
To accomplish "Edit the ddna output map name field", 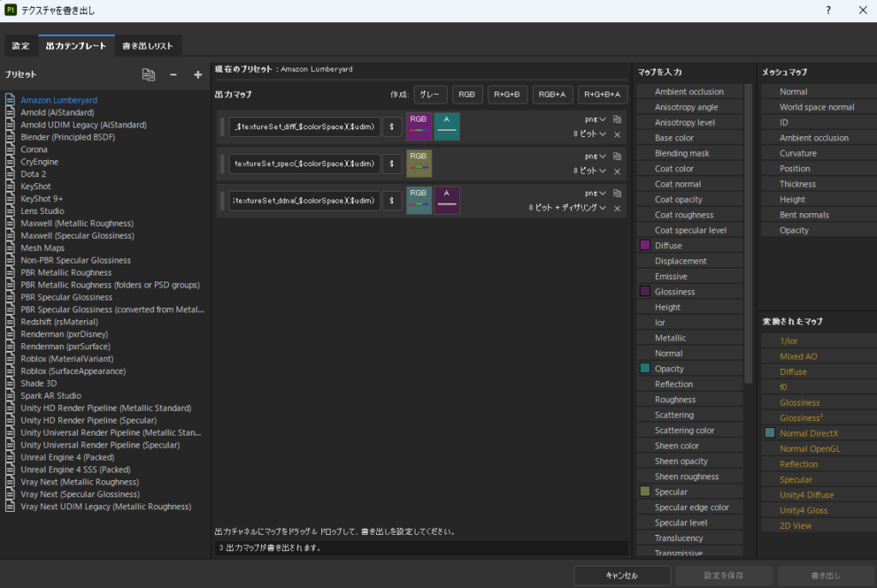I will coord(304,200).
